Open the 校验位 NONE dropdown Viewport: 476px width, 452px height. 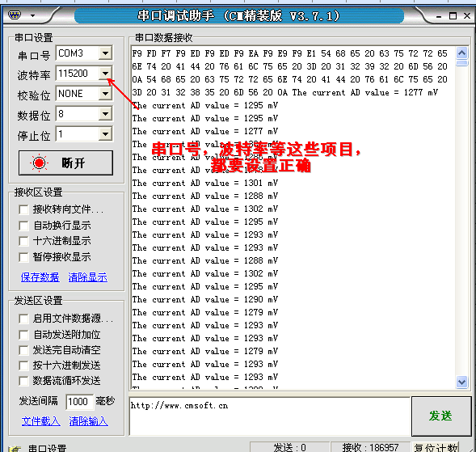coord(105,94)
